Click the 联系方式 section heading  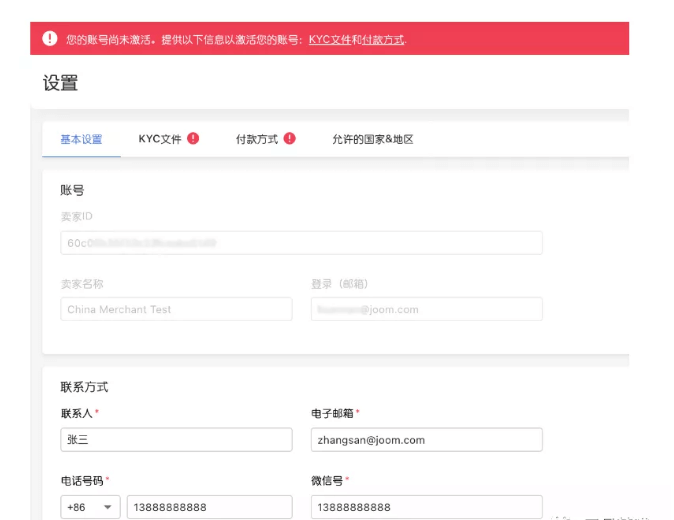pos(84,387)
